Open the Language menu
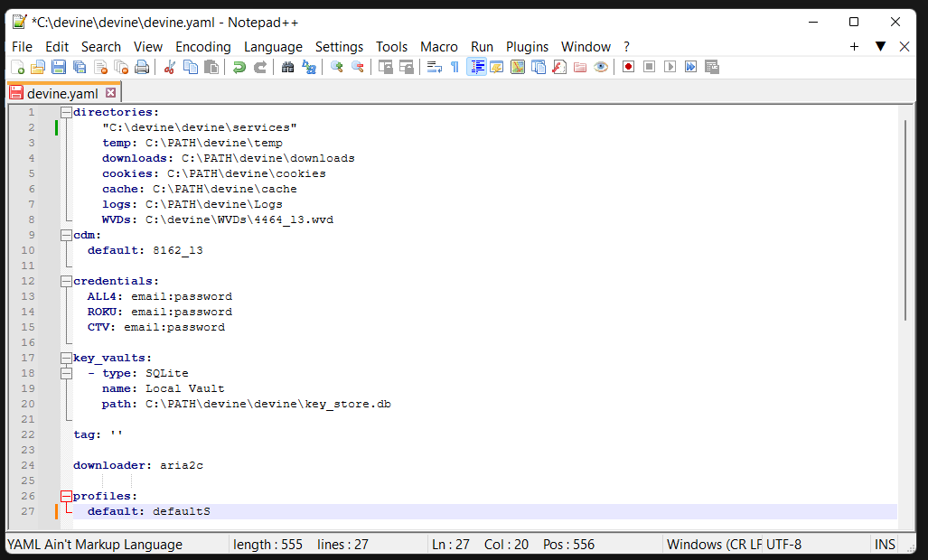 pyautogui.click(x=273, y=47)
